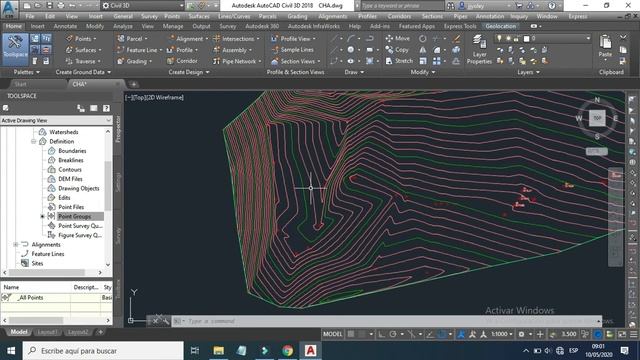Open the Alignments menu bar item
The width and height of the screenshot is (640, 360).
(x=332, y=16)
